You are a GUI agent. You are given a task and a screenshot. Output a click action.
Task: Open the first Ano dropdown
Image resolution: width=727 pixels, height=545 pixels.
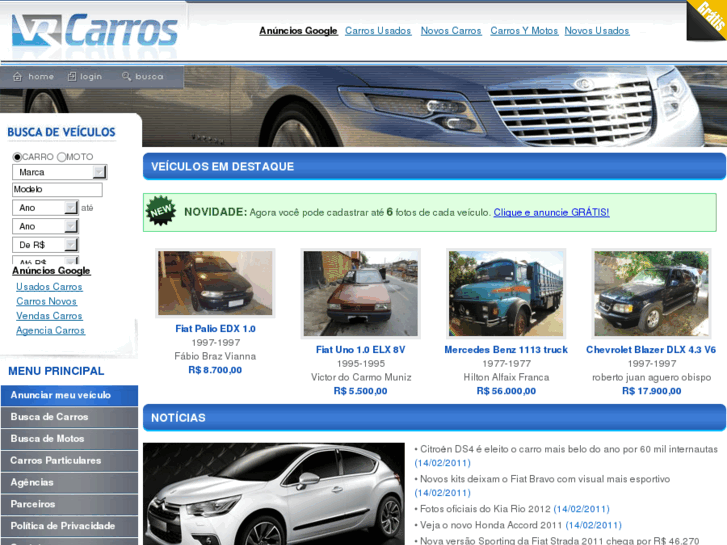[45, 208]
